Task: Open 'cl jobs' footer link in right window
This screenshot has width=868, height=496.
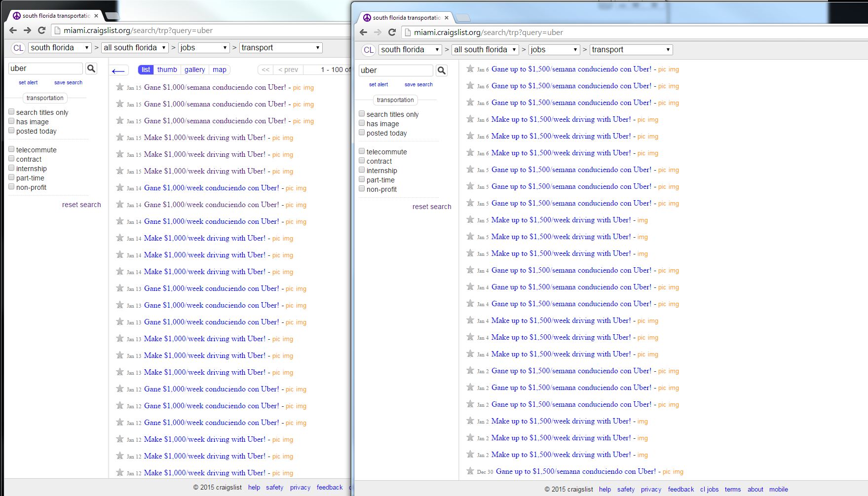Action: tap(709, 490)
